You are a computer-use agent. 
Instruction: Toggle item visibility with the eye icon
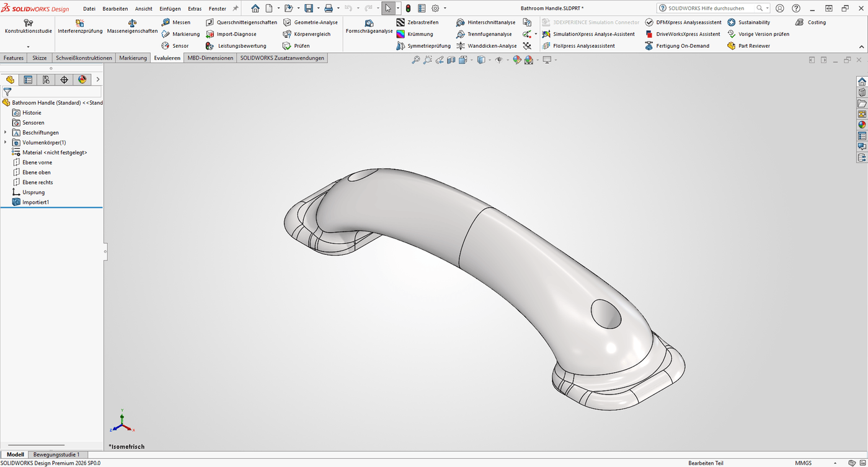[499, 60]
